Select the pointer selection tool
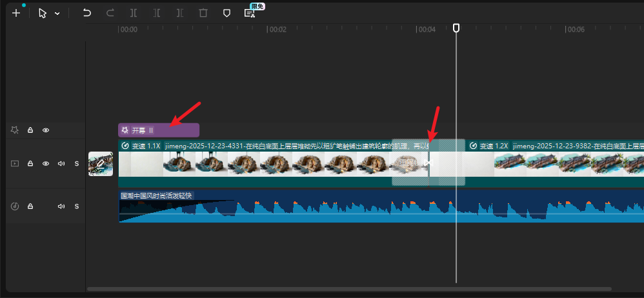Screen dimensions: 644x298 [x=43, y=13]
